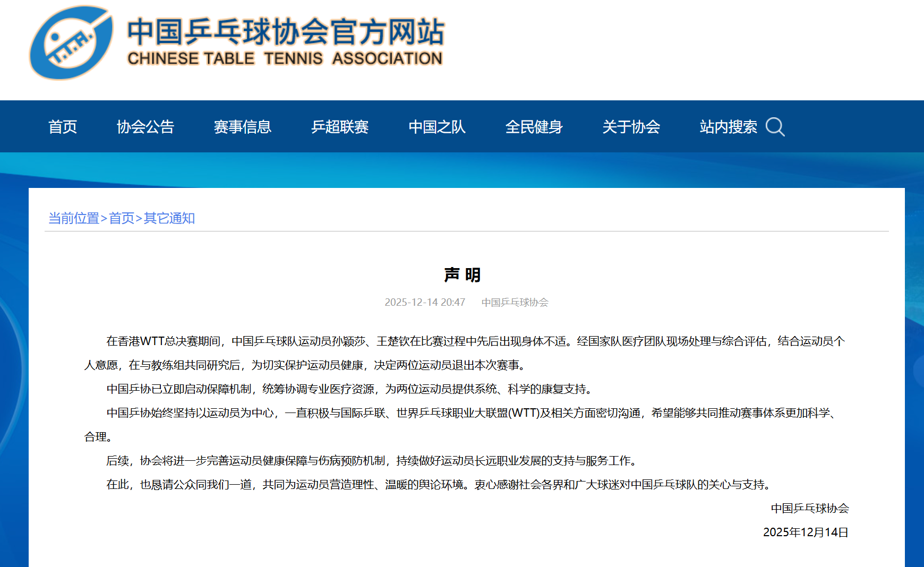Click gray 中国乒乓球协会 source label beneath headline

click(x=515, y=302)
